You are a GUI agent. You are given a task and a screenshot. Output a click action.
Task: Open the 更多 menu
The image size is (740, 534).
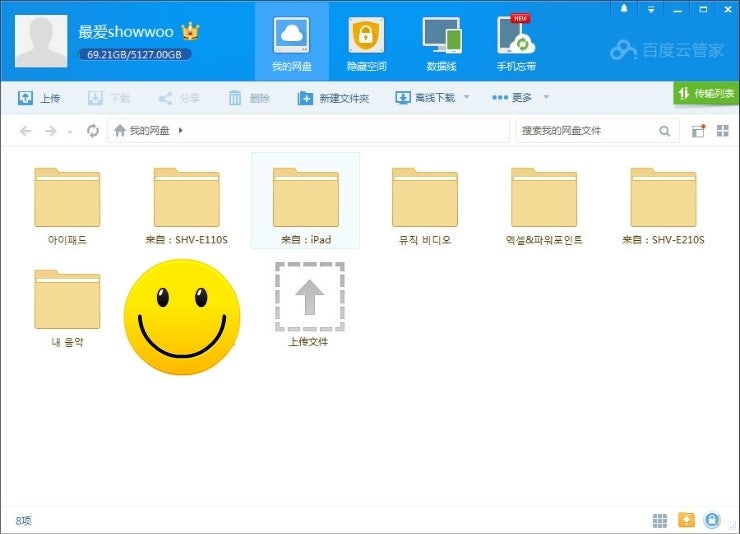pyautogui.click(x=512, y=98)
